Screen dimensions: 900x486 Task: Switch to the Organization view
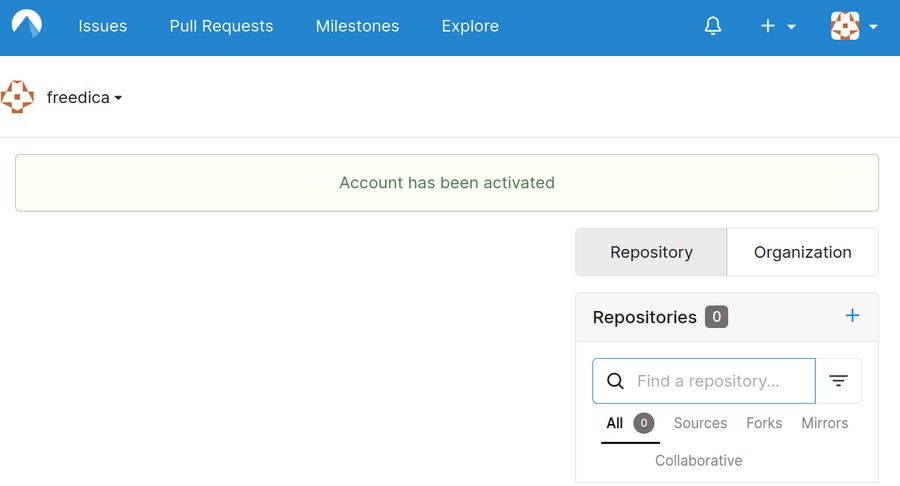(802, 252)
